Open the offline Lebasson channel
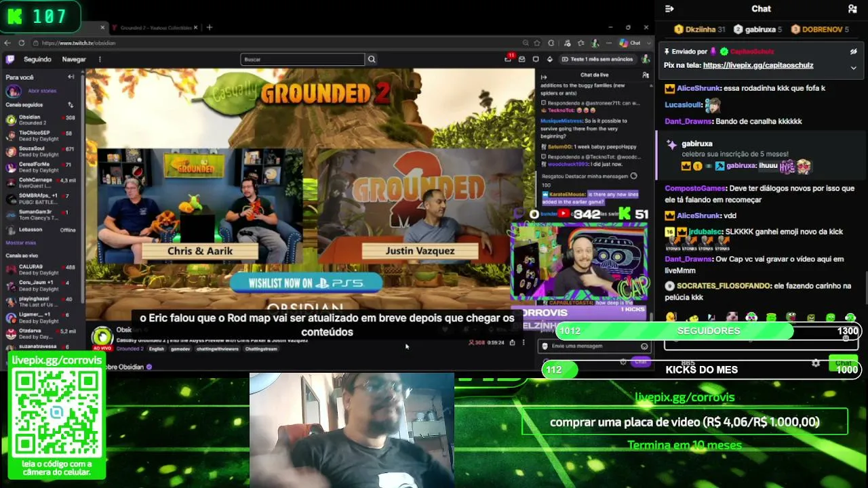The height and width of the screenshot is (488, 868). [x=41, y=230]
